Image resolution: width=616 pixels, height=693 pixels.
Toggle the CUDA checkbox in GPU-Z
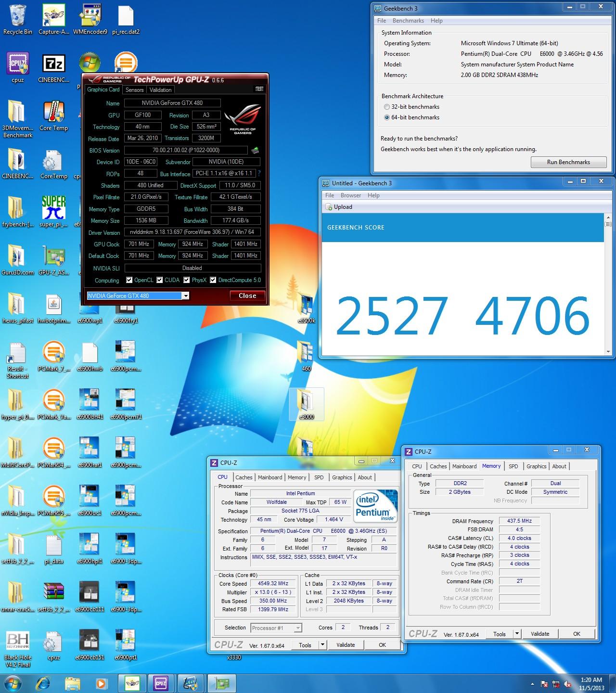click(159, 280)
